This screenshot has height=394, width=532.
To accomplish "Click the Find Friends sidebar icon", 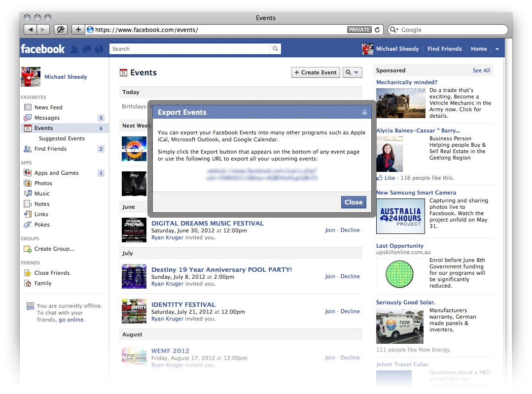I will 28,149.
